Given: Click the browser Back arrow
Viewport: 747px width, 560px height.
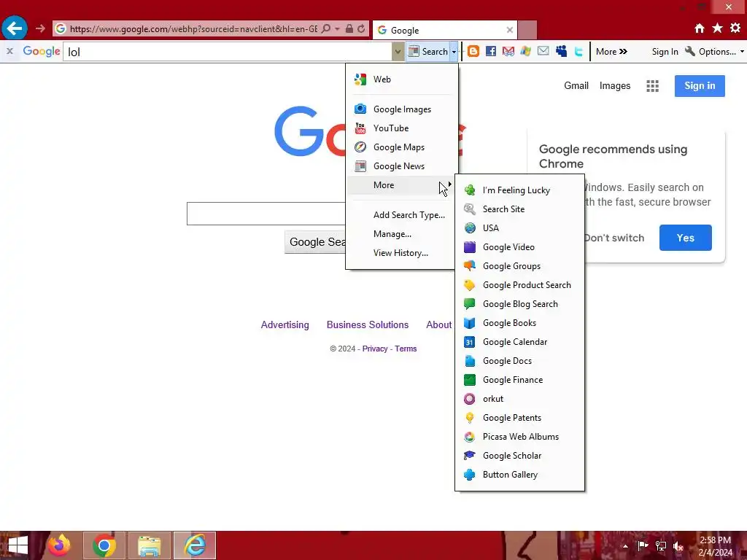Looking at the screenshot, I should click(x=15, y=28).
